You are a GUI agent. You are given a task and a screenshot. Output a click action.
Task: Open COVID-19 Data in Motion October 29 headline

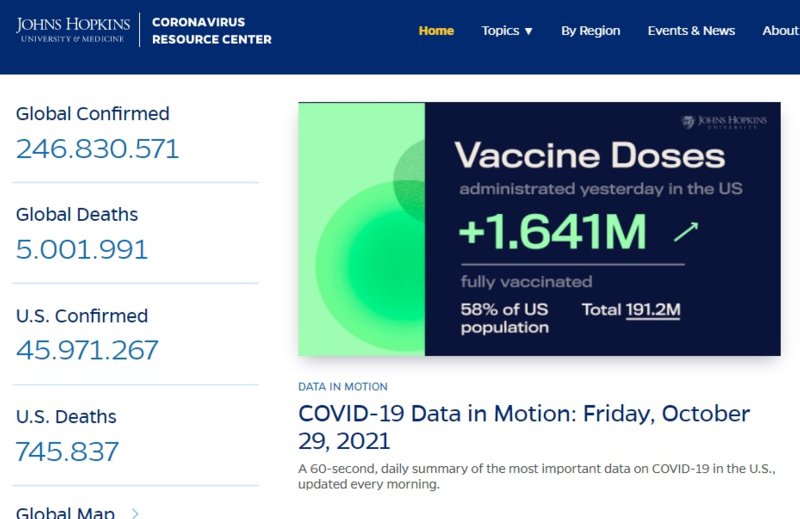(x=524, y=427)
